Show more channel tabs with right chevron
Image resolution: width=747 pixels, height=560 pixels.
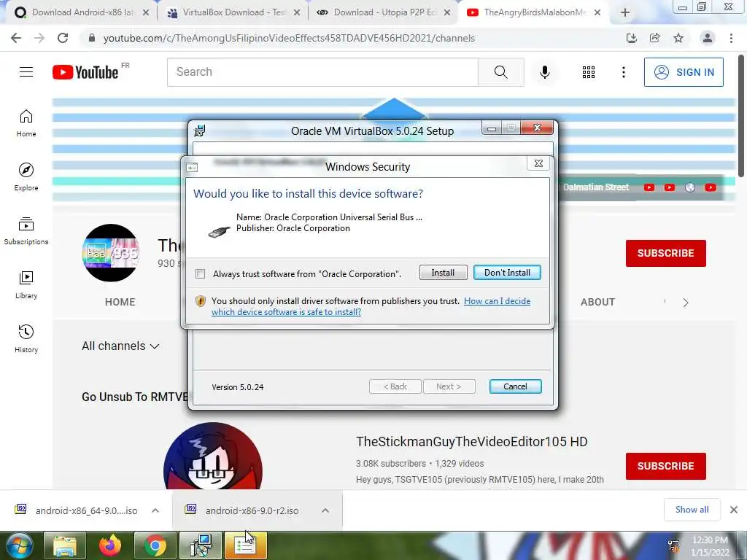(x=686, y=303)
